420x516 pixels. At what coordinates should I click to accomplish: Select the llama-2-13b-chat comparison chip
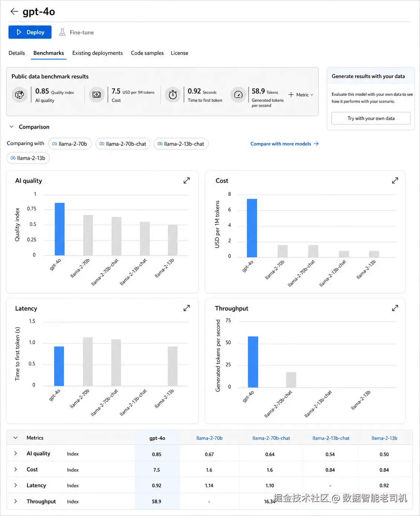pos(181,144)
